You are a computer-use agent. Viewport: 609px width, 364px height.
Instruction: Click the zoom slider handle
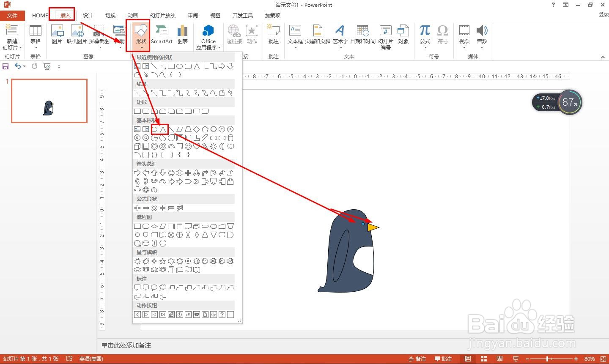[547, 359]
